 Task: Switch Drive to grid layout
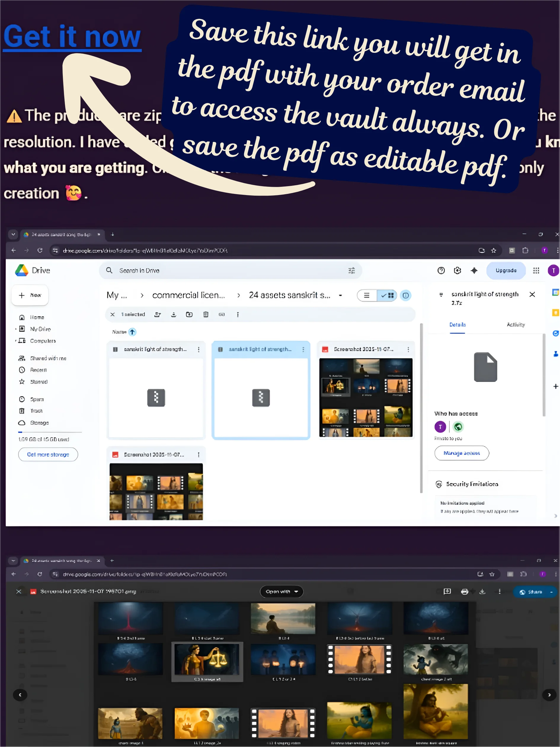coord(387,296)
